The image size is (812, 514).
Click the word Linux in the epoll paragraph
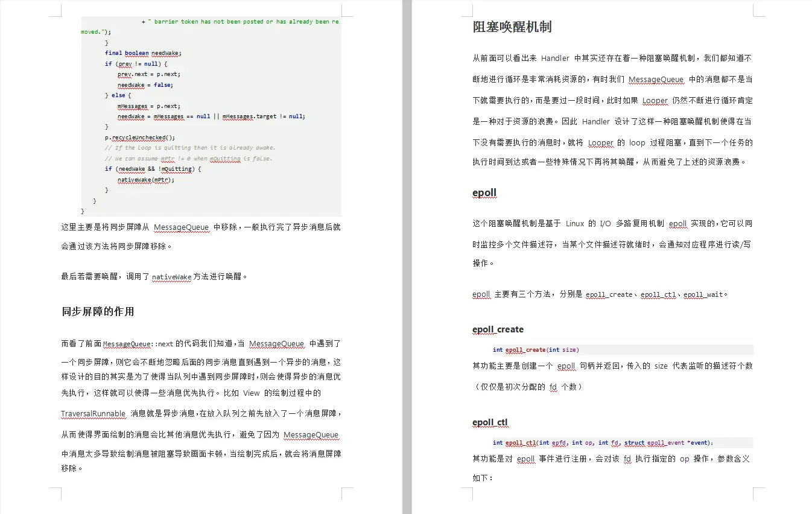(x=575, y=223)
